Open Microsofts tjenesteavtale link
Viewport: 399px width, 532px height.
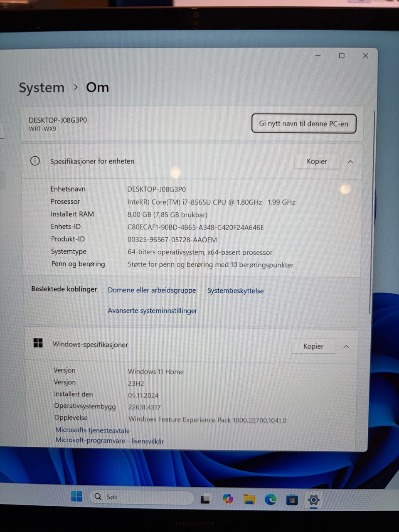(x=93, y=430)
